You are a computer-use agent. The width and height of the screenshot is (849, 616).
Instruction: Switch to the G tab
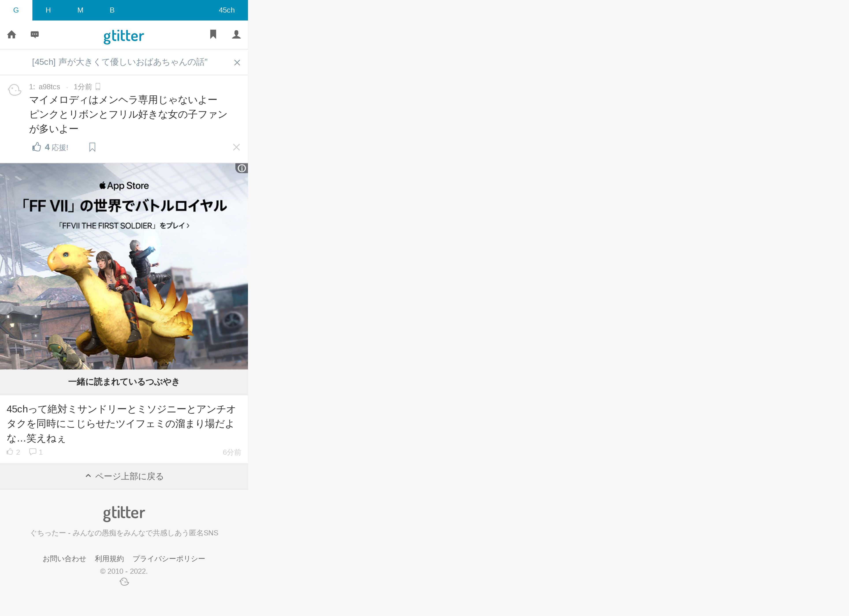(x=16, y=10)
